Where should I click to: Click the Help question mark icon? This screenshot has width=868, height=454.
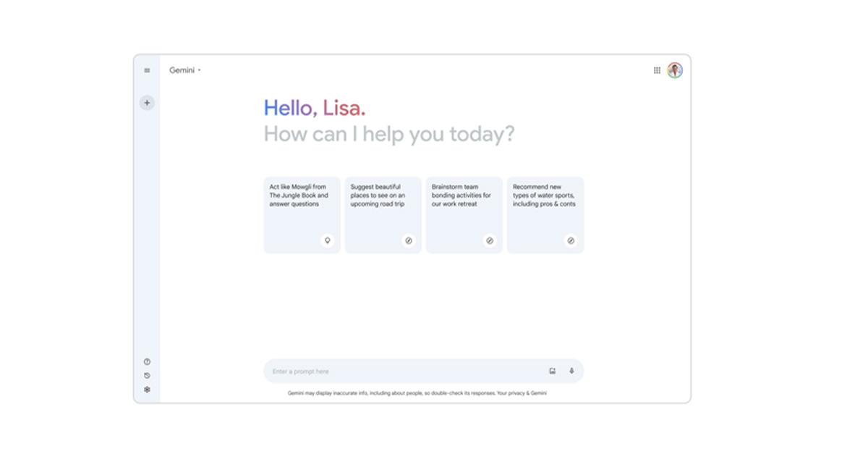tap(147, 361)
